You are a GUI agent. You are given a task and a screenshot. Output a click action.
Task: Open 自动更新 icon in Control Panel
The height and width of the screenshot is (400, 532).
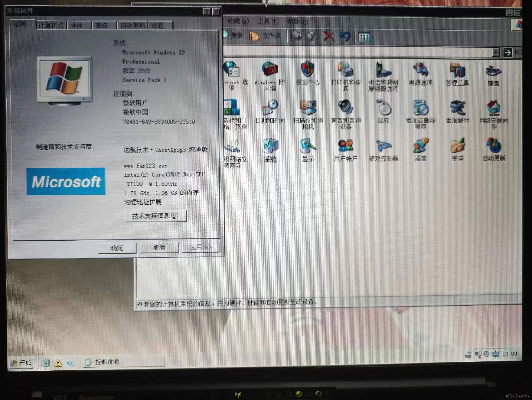(x=494, y=149)
